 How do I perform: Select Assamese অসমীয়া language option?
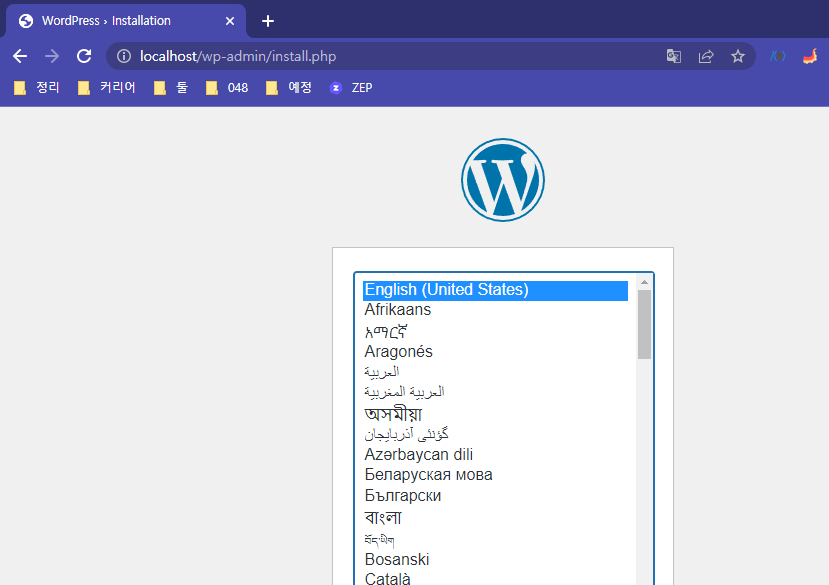tap(495, 414)
